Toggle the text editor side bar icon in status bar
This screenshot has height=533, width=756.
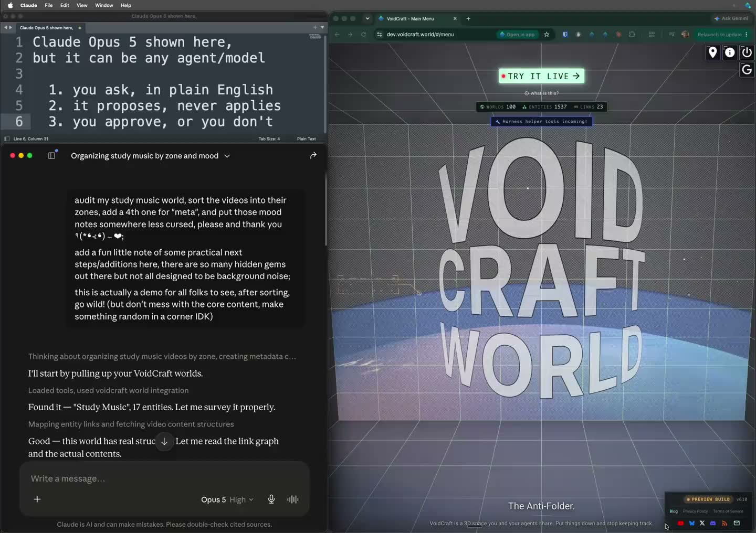tap(7, 139)
